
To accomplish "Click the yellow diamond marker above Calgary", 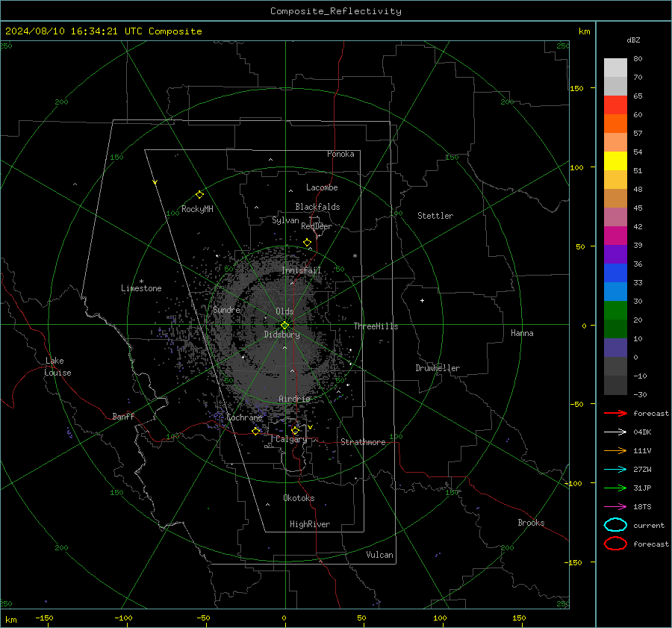I will click(x=295, y=430).
